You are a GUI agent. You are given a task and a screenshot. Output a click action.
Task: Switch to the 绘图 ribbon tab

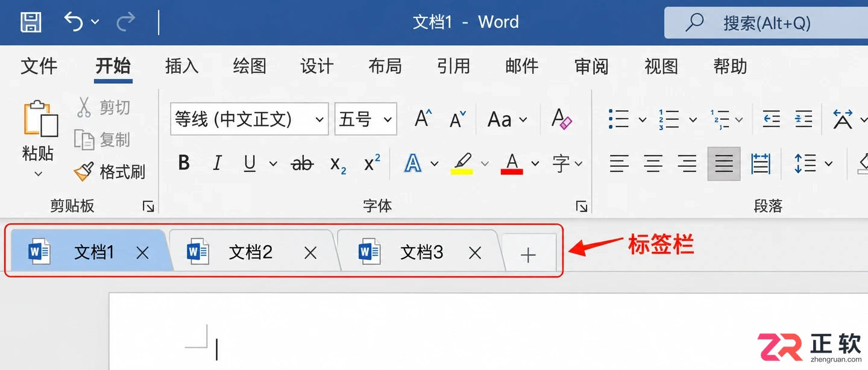click(x=250, y=66)
